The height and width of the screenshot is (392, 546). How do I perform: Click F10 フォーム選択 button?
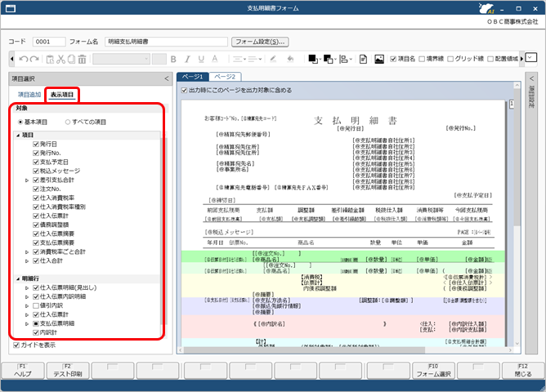(x=434, y=371)
